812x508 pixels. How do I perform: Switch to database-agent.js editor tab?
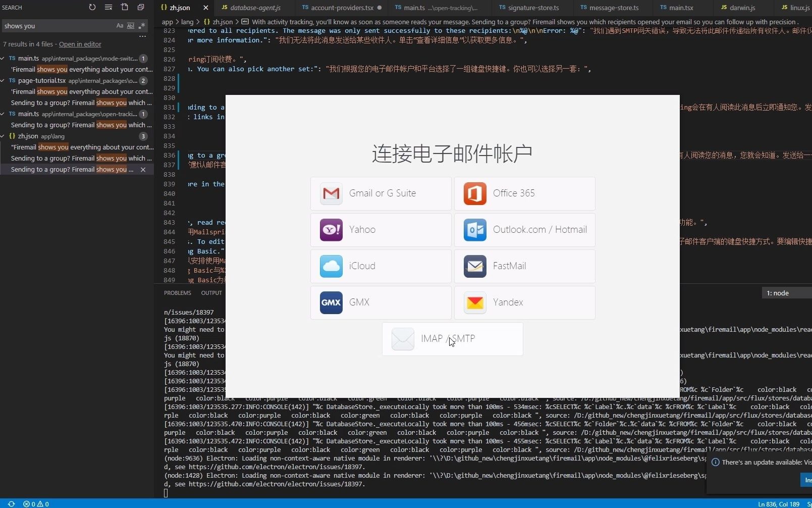click(255, 8)
